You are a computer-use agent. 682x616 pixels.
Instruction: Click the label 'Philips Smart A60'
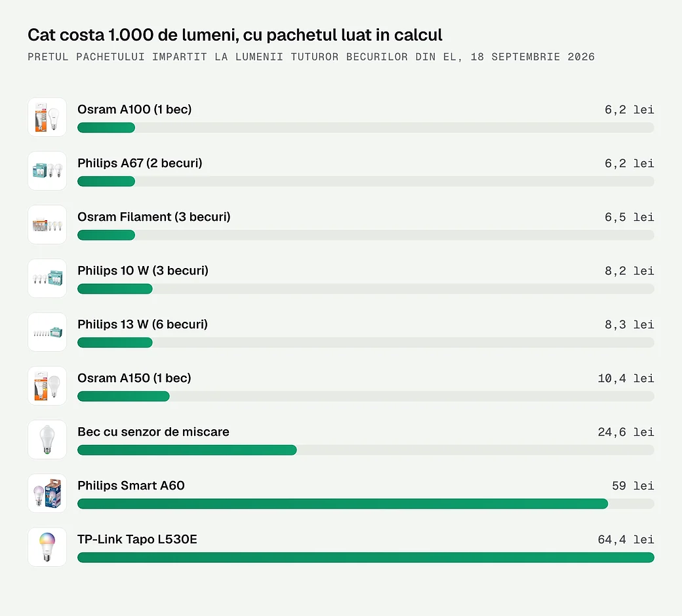point(131,486)
